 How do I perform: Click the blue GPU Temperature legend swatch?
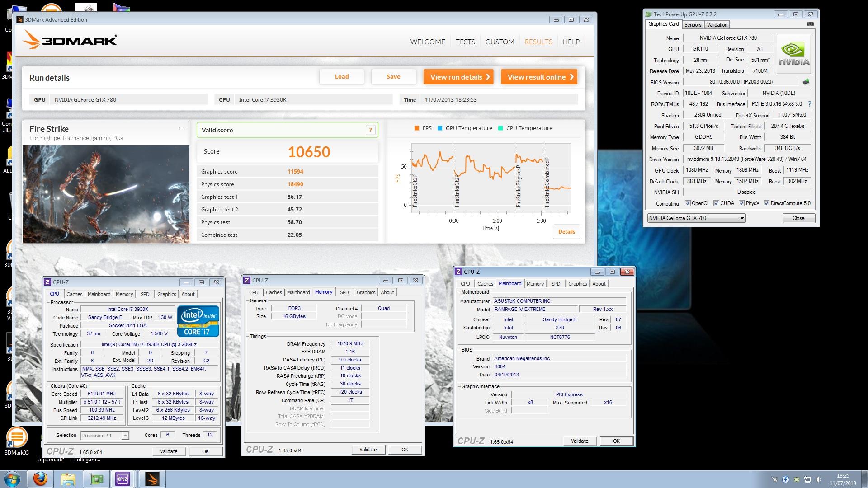pos(440,128)
